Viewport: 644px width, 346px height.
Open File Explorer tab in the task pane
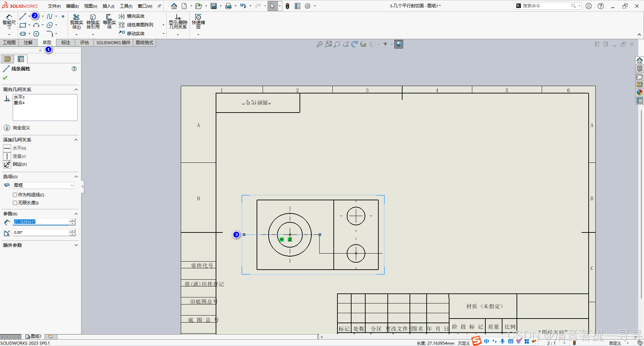(640, 76)
